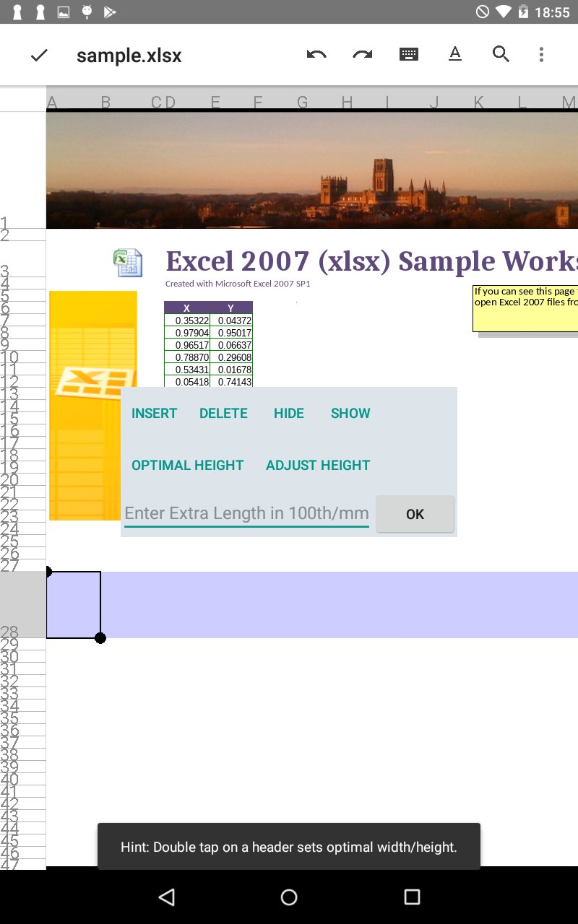
Task: Select the 'Created with Microsoft Excel 2007 SP1' text
Action: 238,284
